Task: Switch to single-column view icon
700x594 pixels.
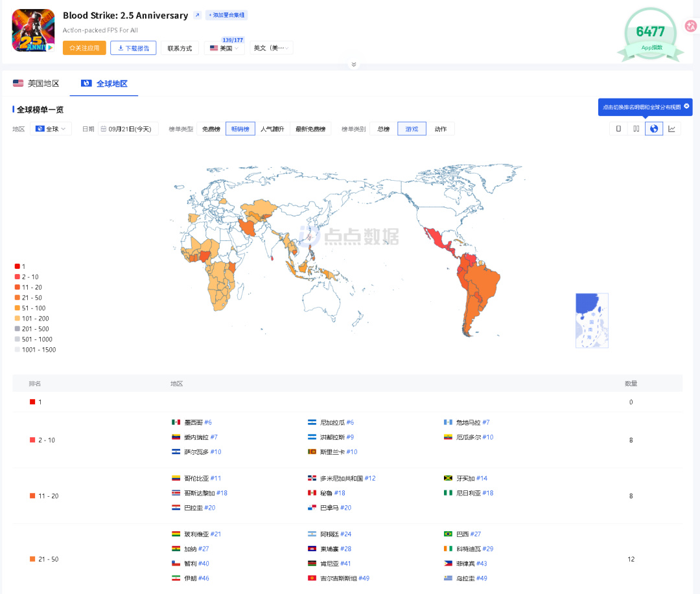Action: (x=618, y=129)
